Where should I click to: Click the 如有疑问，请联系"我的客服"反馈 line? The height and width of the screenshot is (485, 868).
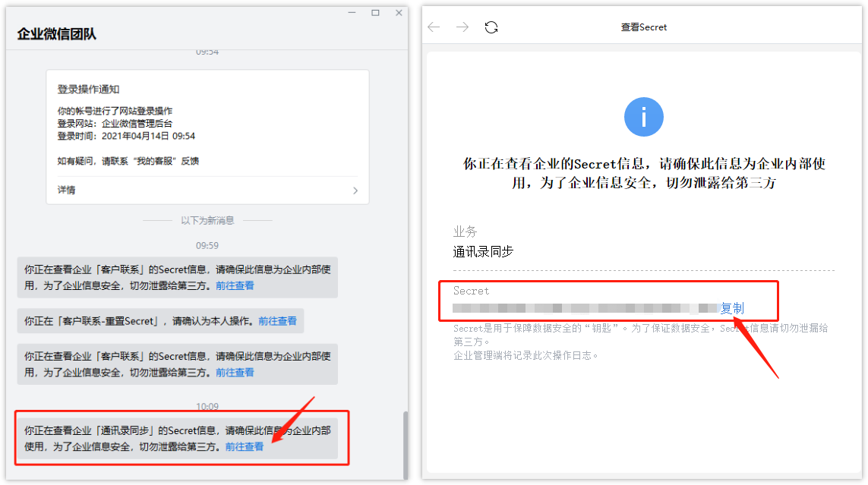128,161
